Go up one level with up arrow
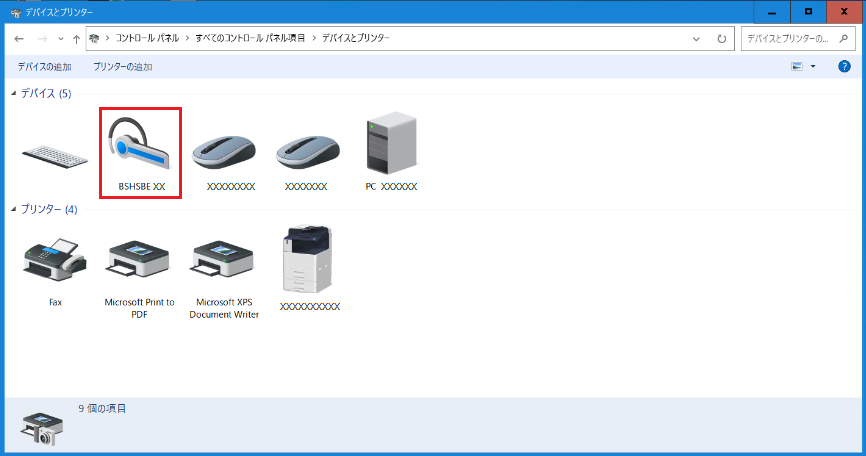 pos(76,39)
